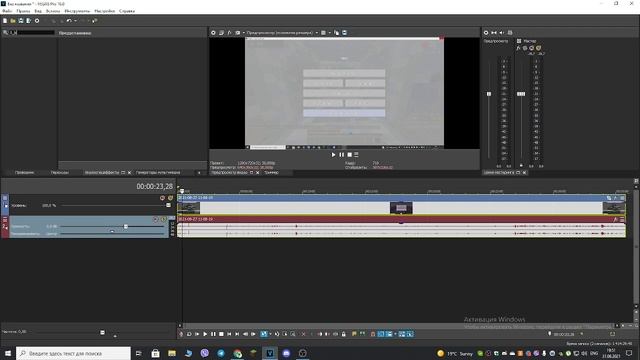Click the playback rate slider handle

(x=102, y=332)
